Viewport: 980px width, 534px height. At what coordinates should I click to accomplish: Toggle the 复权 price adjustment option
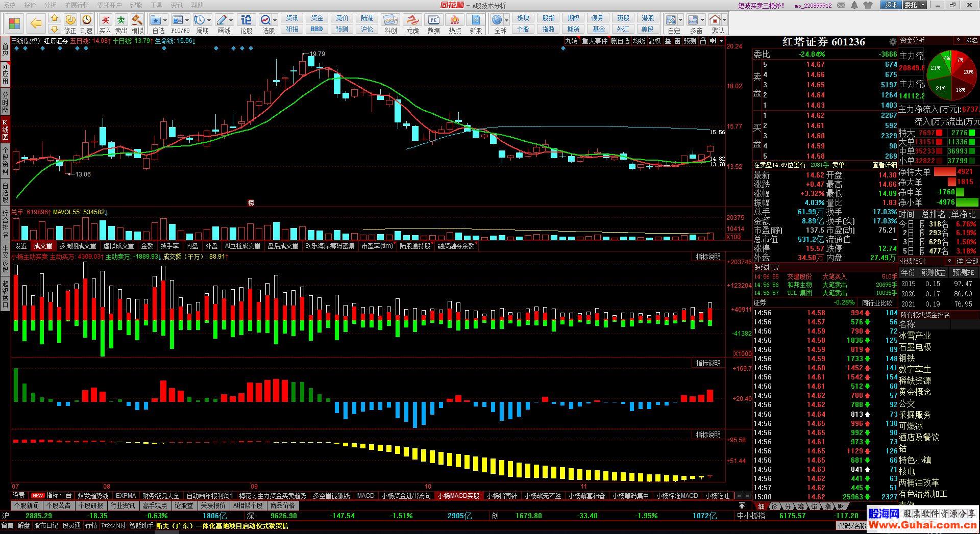tap(654, 41)
